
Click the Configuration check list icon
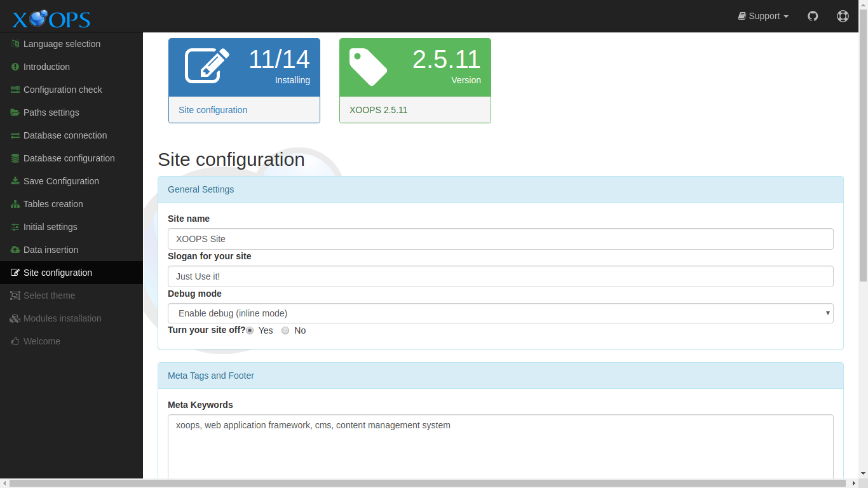tap(14, 90)
